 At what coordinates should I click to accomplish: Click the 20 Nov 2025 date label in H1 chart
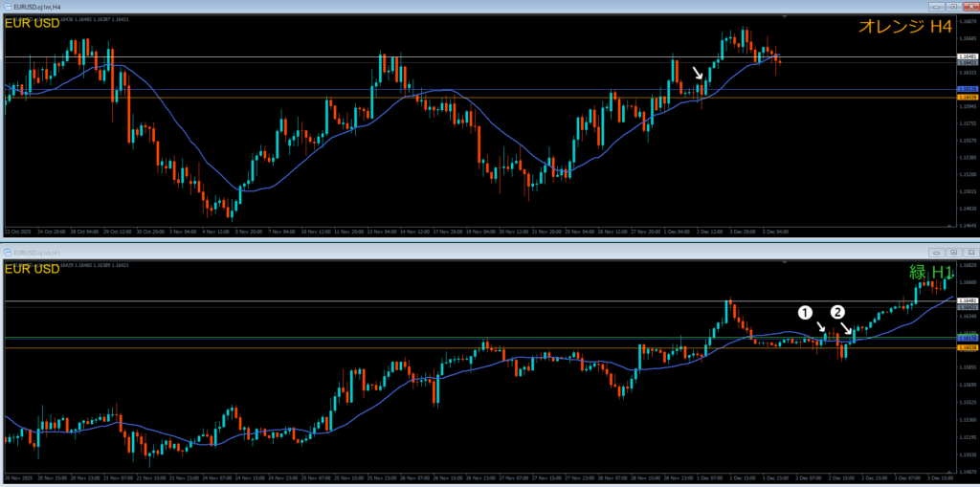click(x=17, y=476)
